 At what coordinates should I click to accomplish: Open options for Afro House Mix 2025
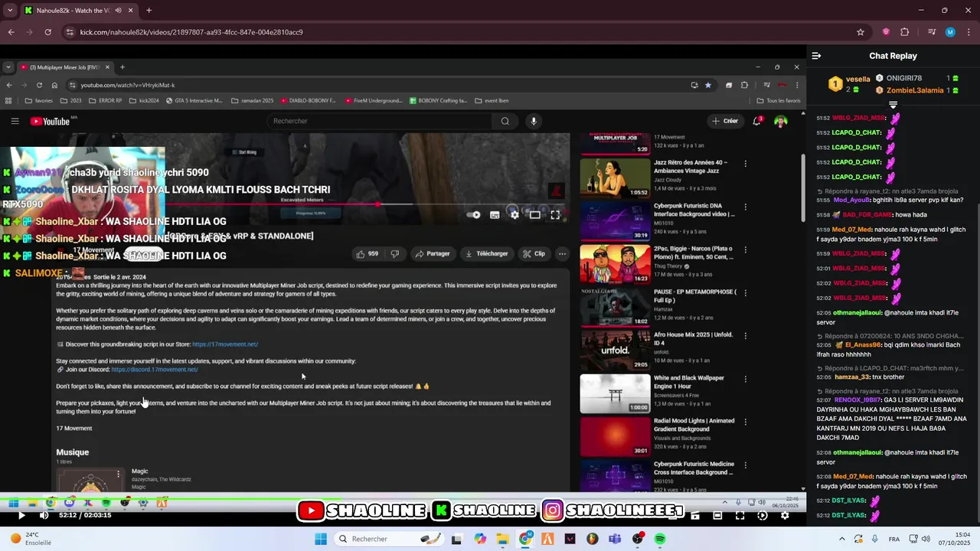pyautogui.click(x=745, y=335)
